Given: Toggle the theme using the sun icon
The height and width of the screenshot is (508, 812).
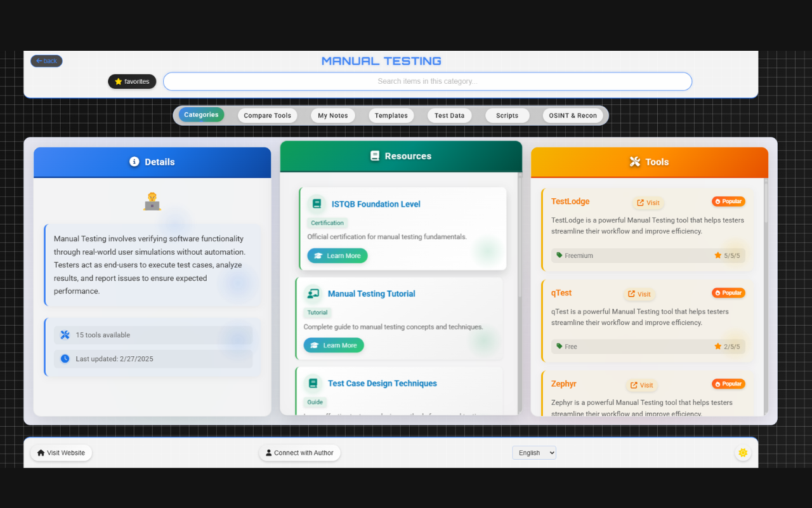Looking at the screenshot, I should pyautogui.click(x=742, y=452).
